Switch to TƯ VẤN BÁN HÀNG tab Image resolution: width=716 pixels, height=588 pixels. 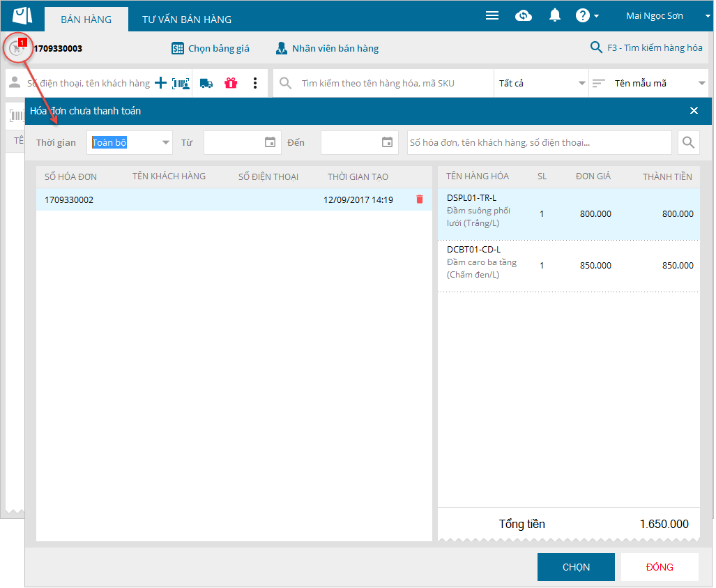(x=187, y=20)
